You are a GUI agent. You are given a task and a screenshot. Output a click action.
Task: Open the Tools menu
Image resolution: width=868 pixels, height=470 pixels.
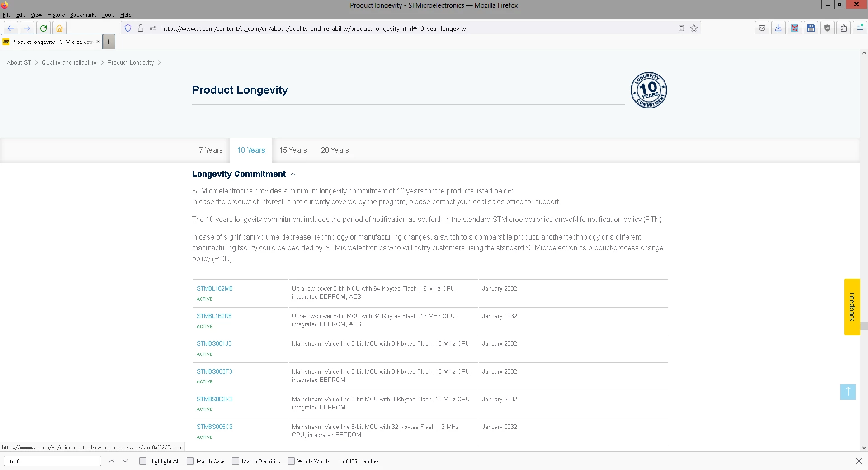(108, 15)
